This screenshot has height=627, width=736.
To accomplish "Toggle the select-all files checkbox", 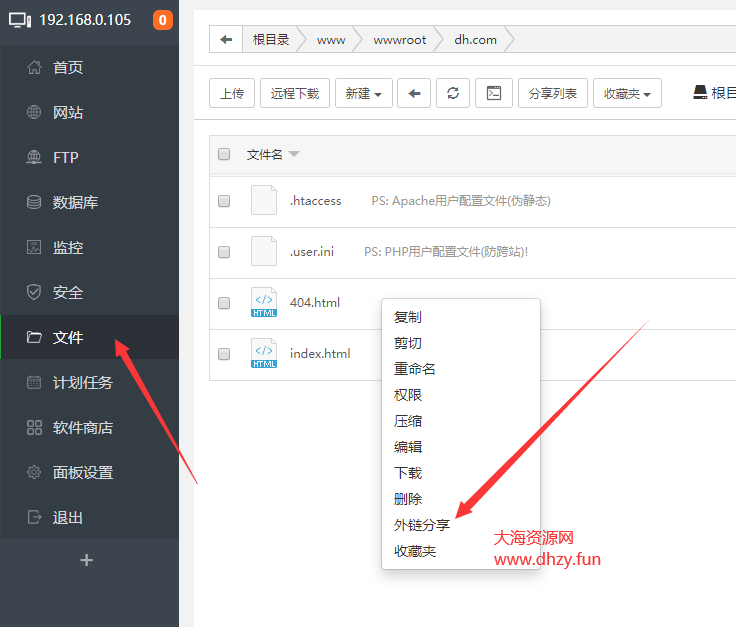I will (x=224, y=154).
